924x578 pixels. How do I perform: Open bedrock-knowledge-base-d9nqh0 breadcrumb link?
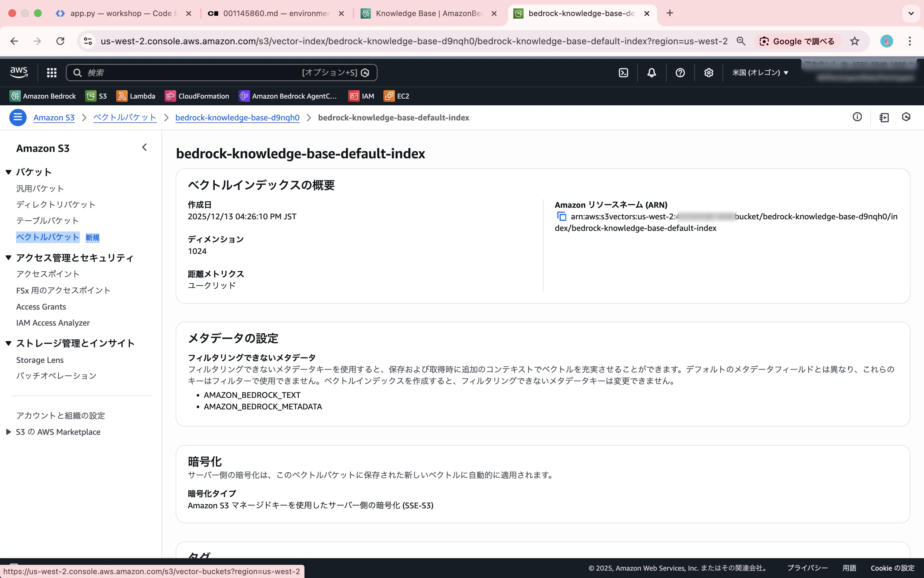tap(237, 117)
